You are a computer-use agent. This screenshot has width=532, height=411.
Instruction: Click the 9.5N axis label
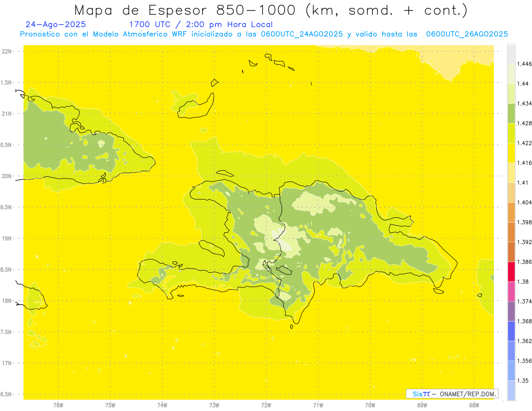click(x=7, y=207)
